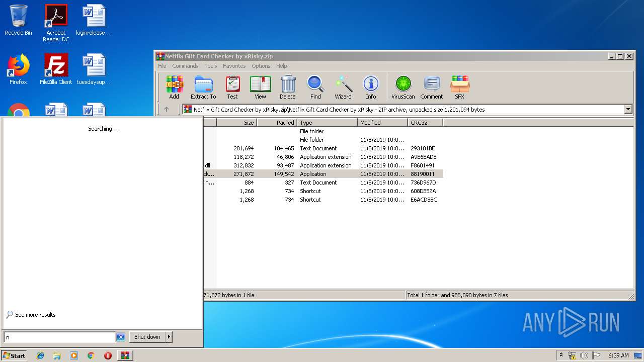Open the Find magnifier tool
The image size is (644, 362).
(315, 87)
